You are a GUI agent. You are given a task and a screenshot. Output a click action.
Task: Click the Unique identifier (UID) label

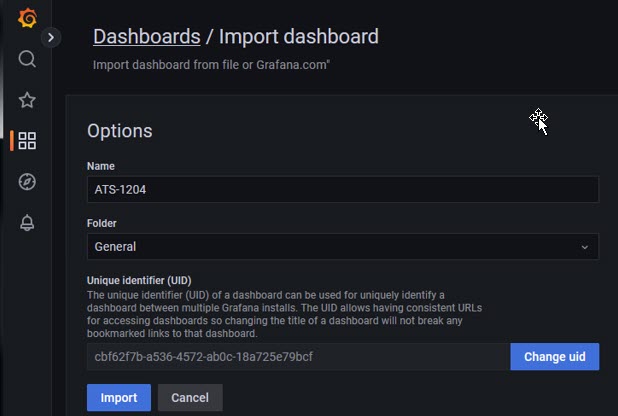[x=139, y=280]
